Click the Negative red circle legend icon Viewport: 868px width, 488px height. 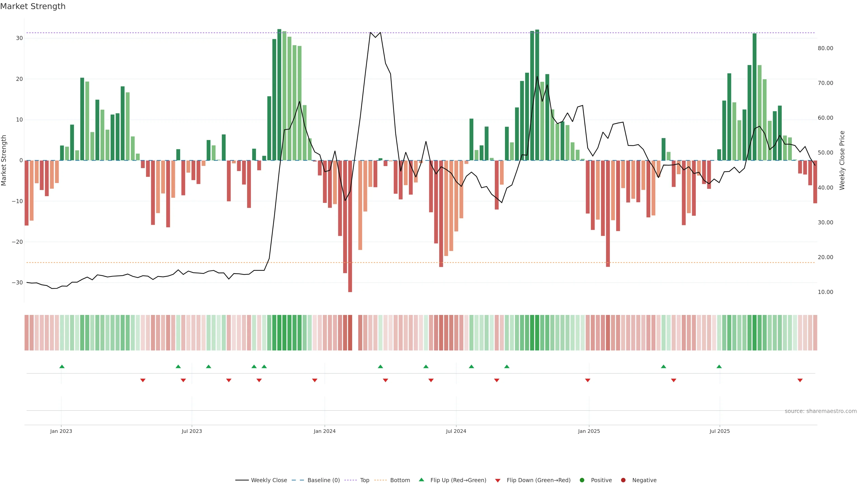tap(623, 480)
